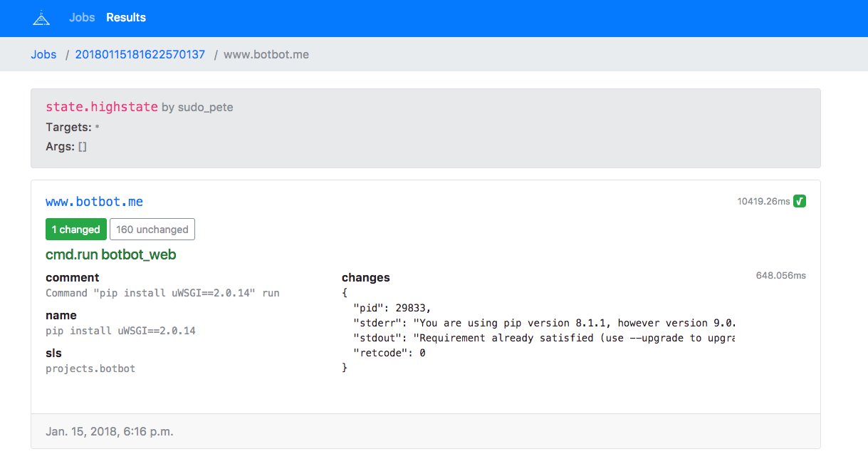Go to Jobs breadcrumb link

(x=43, y=54)
